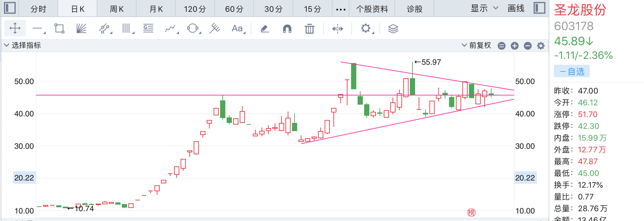Click the eraser tool icon
The height and width of the screenshot is (221, 644).
point(265,29)
